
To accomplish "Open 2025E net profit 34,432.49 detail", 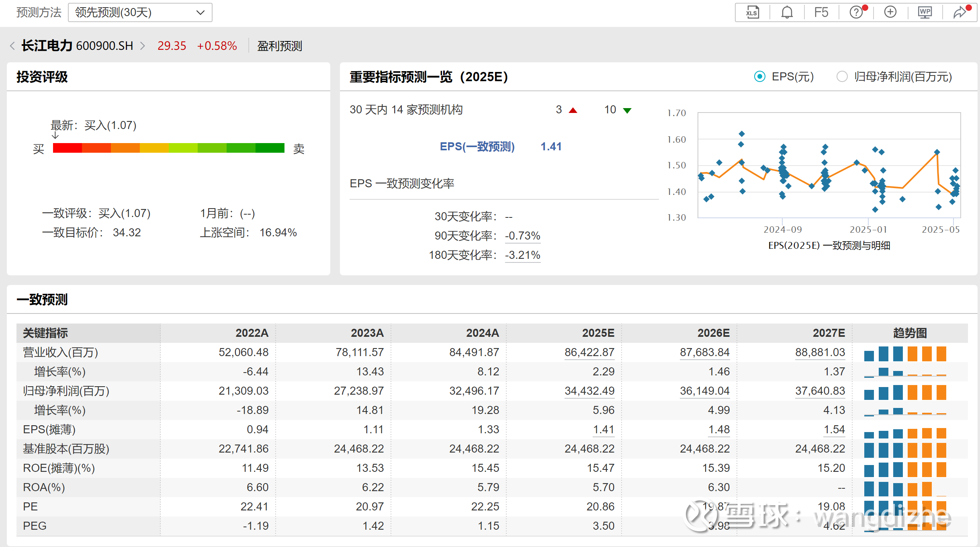I will point(589,391).
